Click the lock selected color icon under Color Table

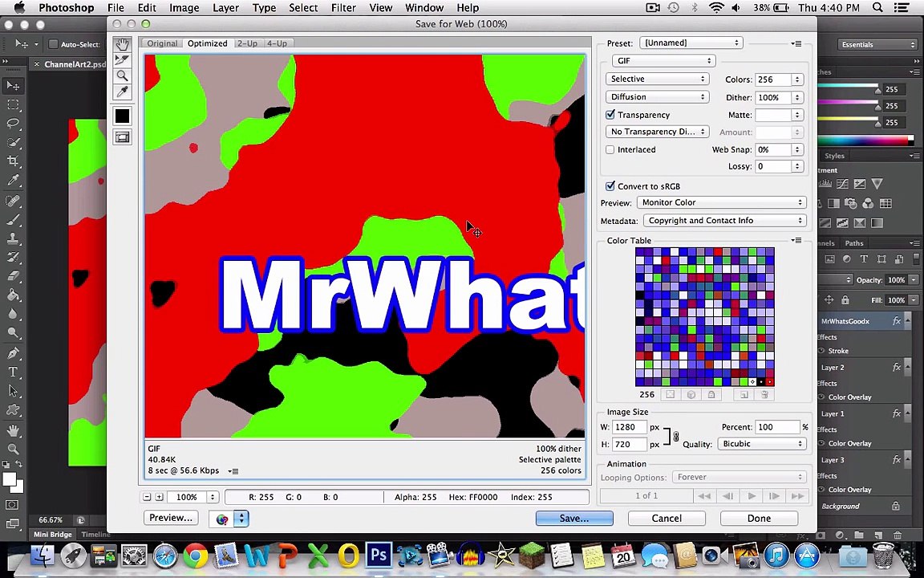(711, 395)
